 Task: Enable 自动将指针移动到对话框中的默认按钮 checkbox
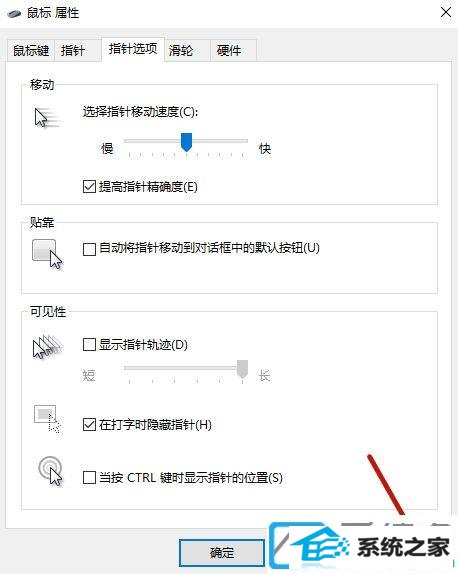pos(89,249)
